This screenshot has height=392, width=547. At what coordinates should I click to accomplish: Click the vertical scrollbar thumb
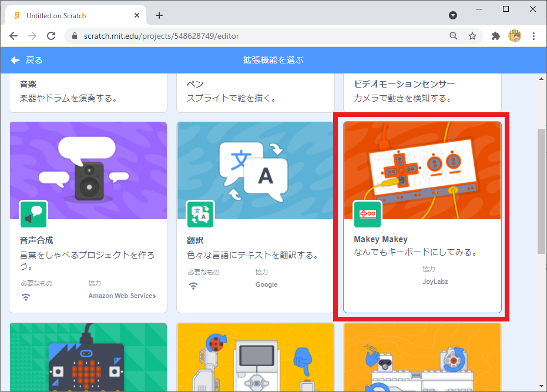pos(542,192)
